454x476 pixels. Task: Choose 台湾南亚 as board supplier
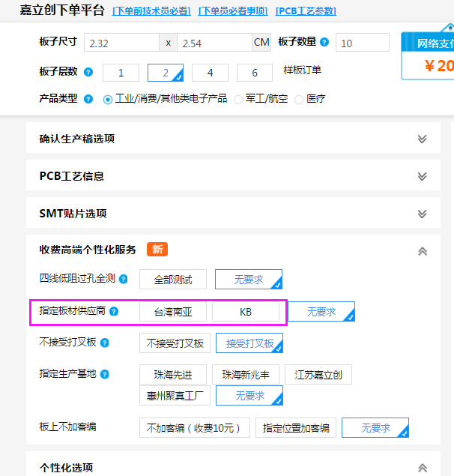click(173, 312)
